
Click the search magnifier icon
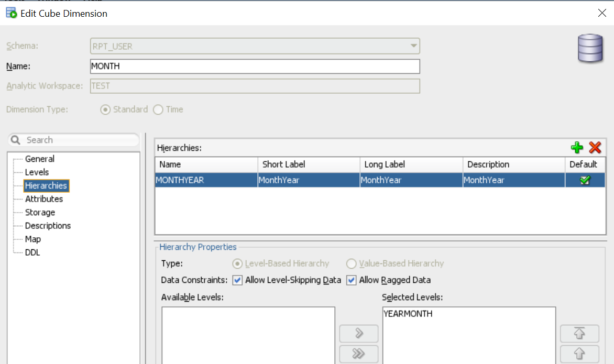click(x=16, y=140)
